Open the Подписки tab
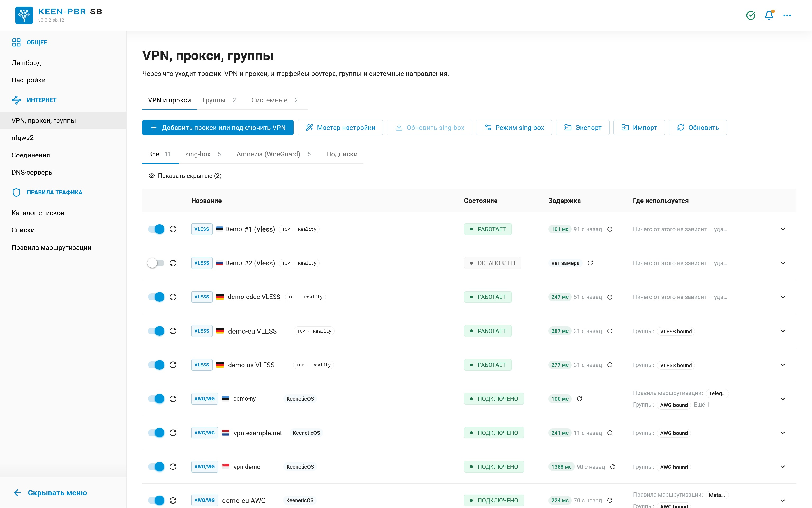Screen dimensions: 812x508 (x=342, y=154)
